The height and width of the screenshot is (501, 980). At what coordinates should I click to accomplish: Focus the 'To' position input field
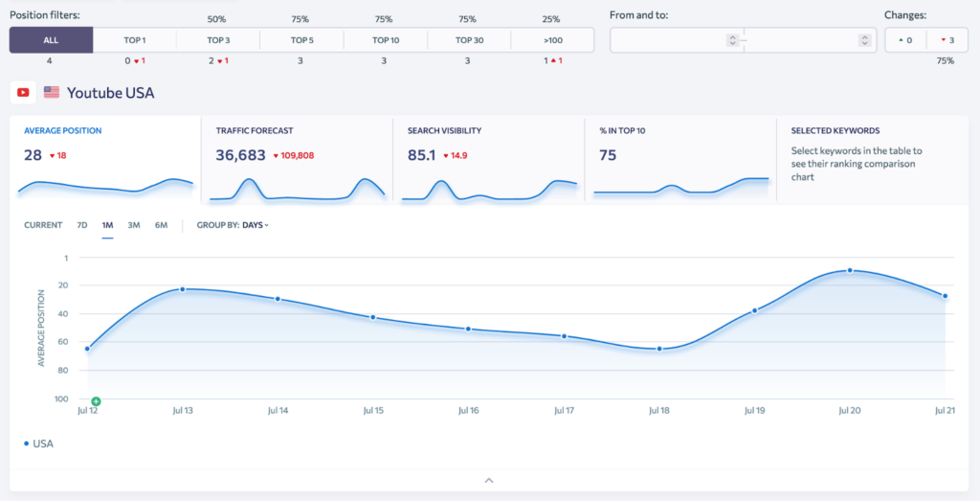point(810,40)
